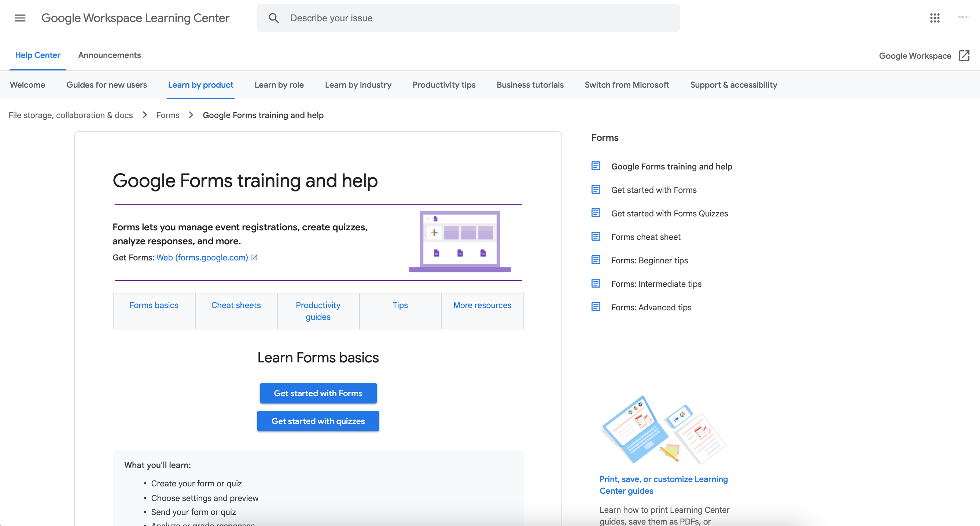Click the File storage, collaboration & docs breadcrumb

tap(71, 115)
